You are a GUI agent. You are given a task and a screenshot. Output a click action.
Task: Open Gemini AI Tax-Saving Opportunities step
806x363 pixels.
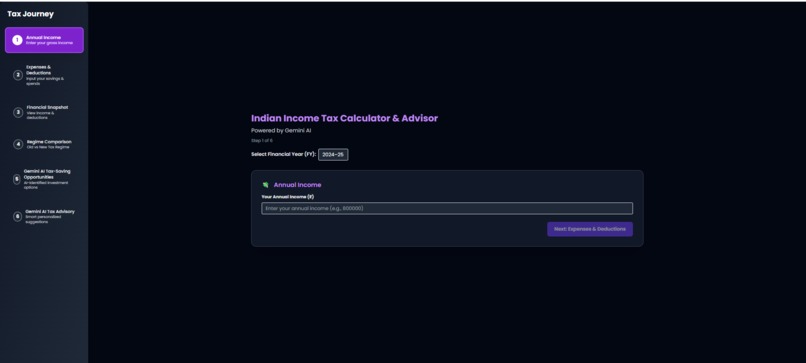pyautogui.click(x=44, y=179)
